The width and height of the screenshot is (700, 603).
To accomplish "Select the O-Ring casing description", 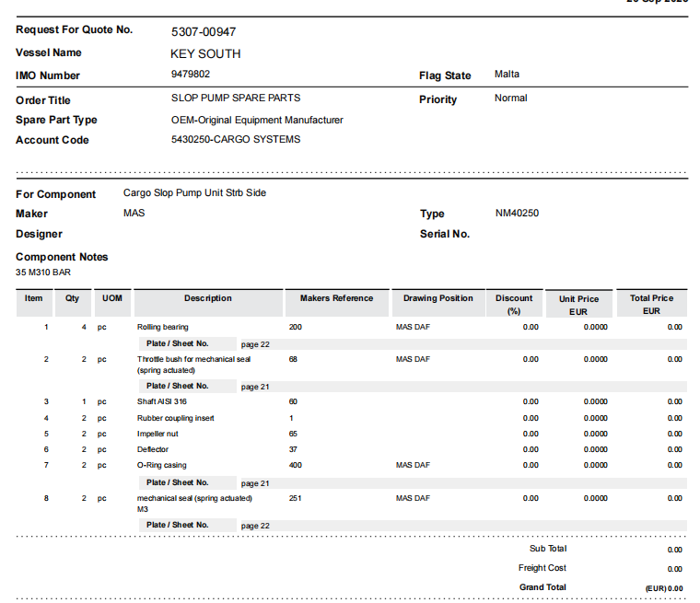I will tap(161, 465).
